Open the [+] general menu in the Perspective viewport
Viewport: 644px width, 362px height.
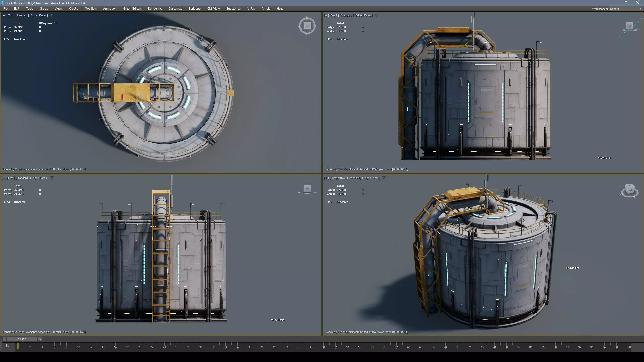[x=326, y=178]
